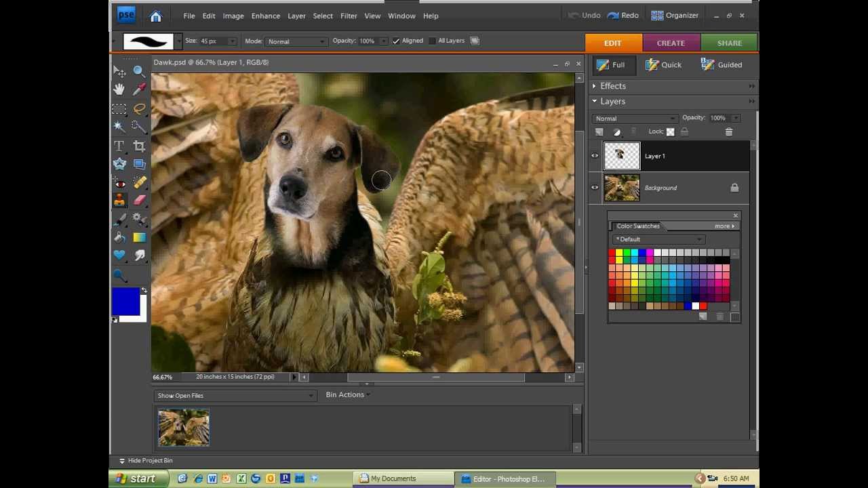Click the Organizer button

click(x=675, y=16)
